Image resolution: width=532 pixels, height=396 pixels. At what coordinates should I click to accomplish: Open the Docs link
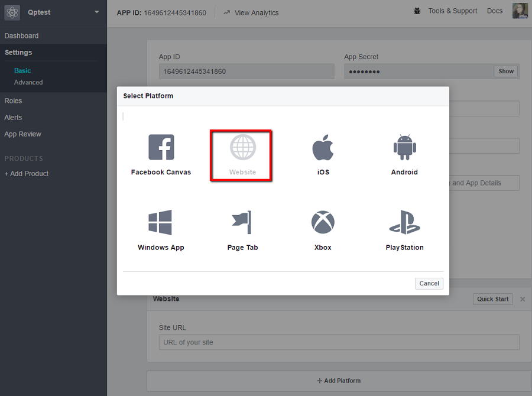495,11
